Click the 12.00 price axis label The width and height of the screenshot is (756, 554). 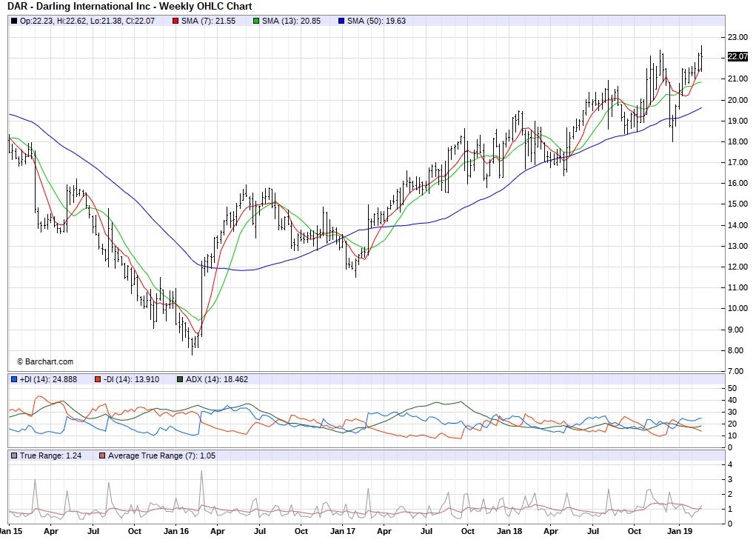coord(737,267)
